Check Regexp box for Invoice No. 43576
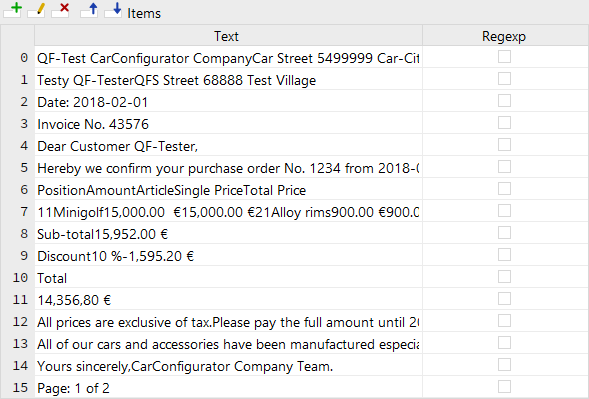The height and width of the screenshot is (399, 589). click(x=504, y=123)
